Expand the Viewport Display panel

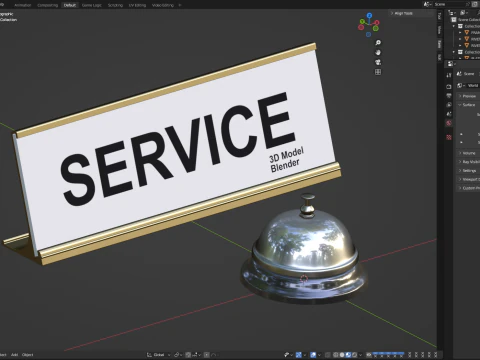pos(469,179)
